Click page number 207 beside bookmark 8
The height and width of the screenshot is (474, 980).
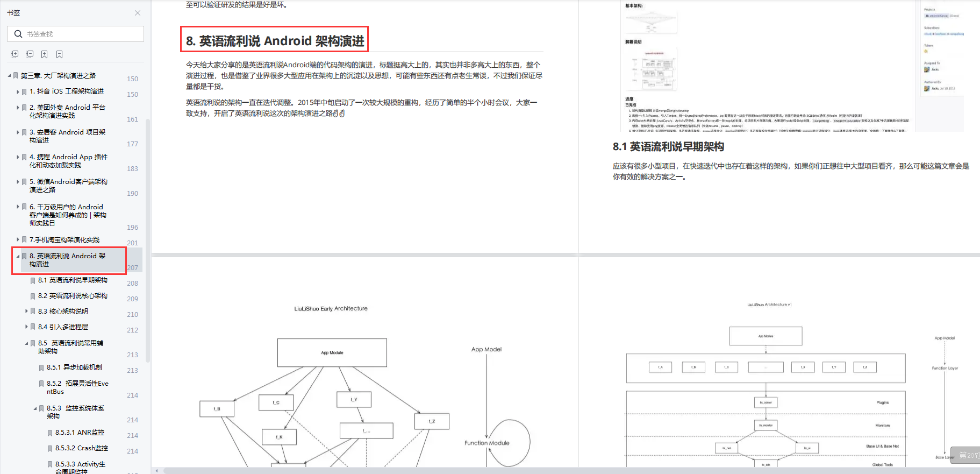(132, 267)
